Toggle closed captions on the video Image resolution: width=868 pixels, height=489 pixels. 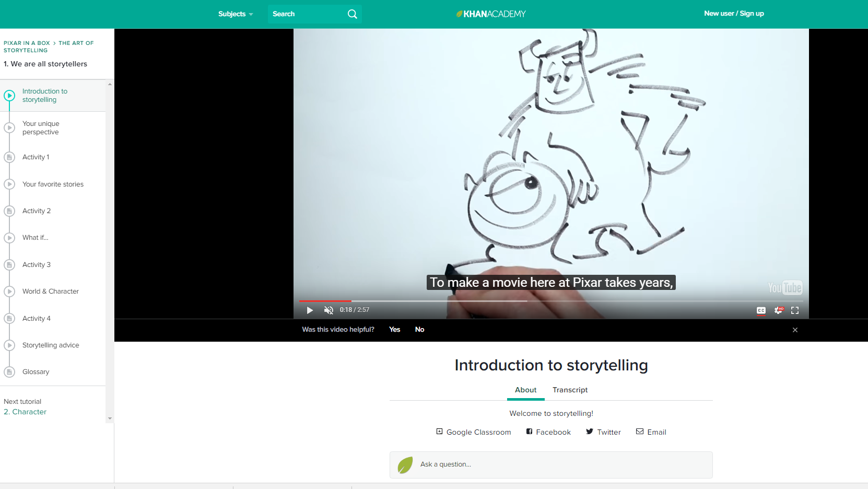pyautogui.click(x=761, y=310)
